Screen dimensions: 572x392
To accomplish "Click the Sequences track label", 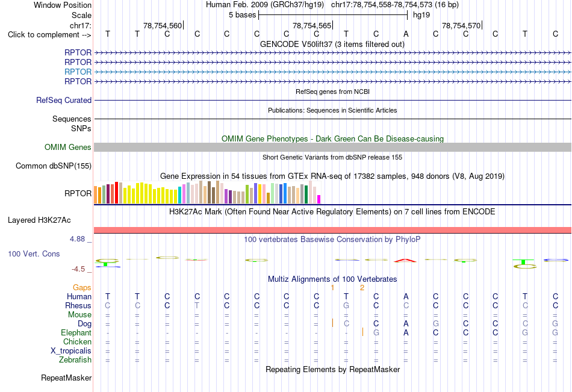I will tap(72, 119).
